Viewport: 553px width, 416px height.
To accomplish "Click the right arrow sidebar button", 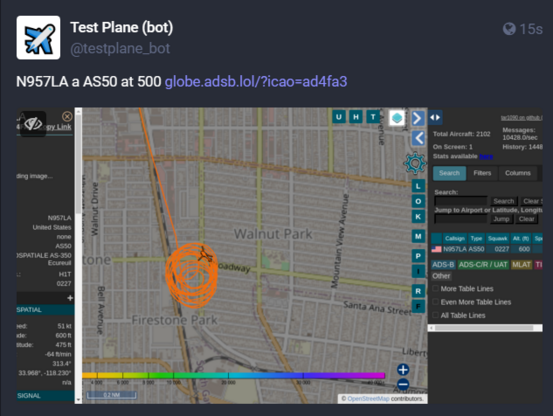I will pos(418,118).
